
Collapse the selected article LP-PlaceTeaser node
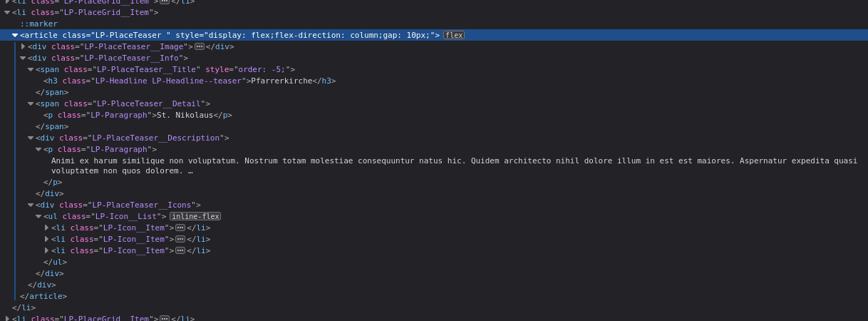[x=15, y=35]
